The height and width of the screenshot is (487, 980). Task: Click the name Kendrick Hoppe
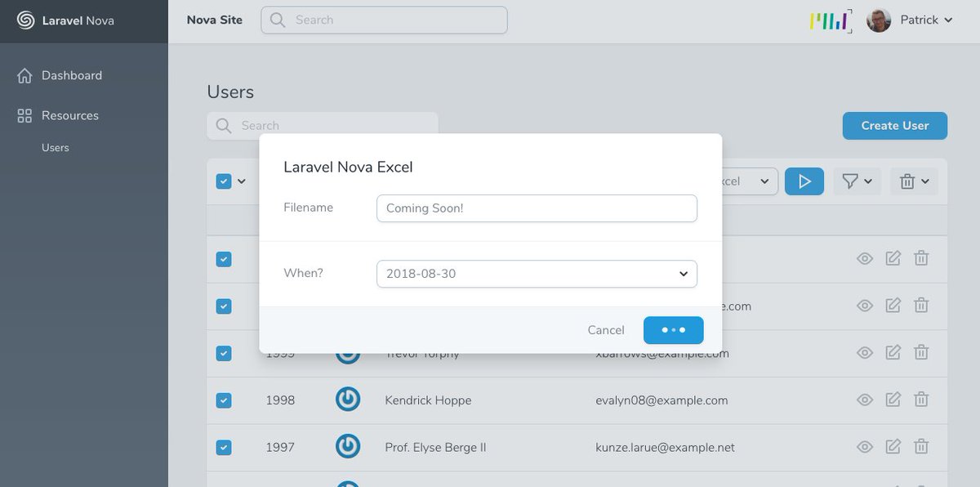(428, 400)
